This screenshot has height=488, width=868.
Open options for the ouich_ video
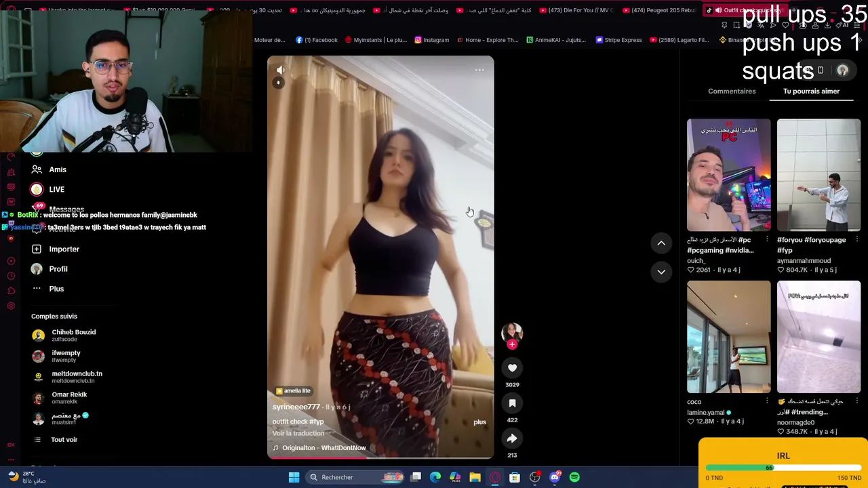(x=767, y=239)
